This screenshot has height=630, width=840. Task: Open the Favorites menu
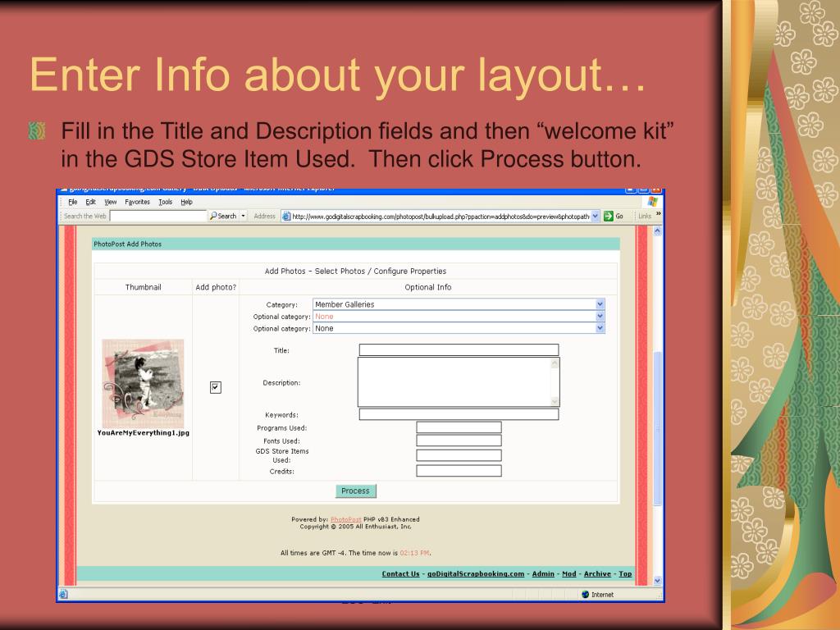(x=137, y=202)
